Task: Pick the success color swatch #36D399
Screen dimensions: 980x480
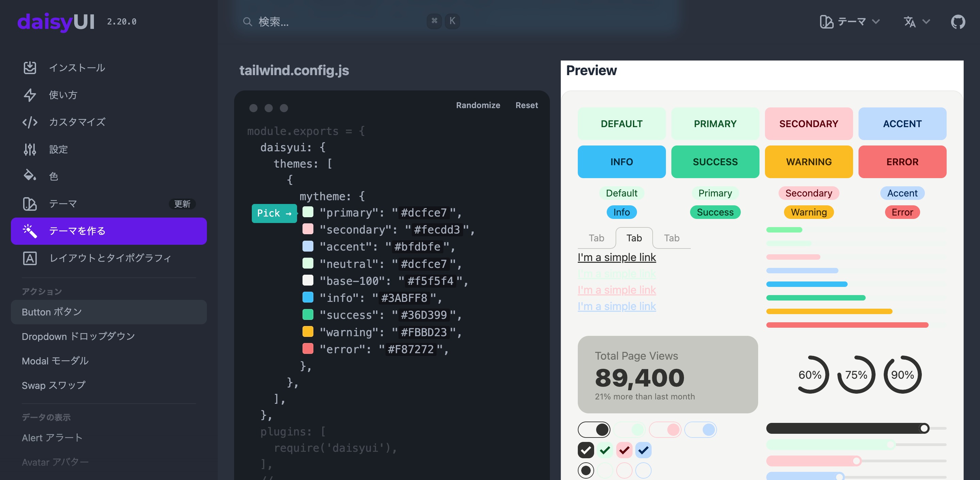Action: point(308,315)
